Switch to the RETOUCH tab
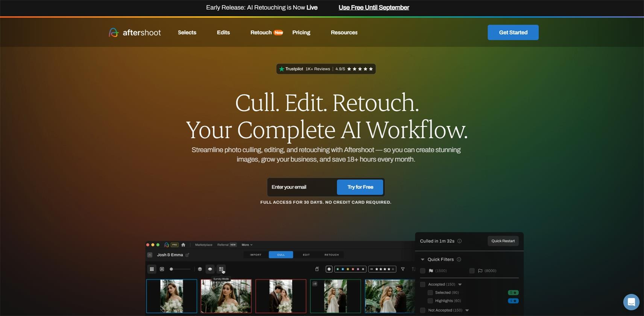644x316 pixels. click(x=331, y=255)
